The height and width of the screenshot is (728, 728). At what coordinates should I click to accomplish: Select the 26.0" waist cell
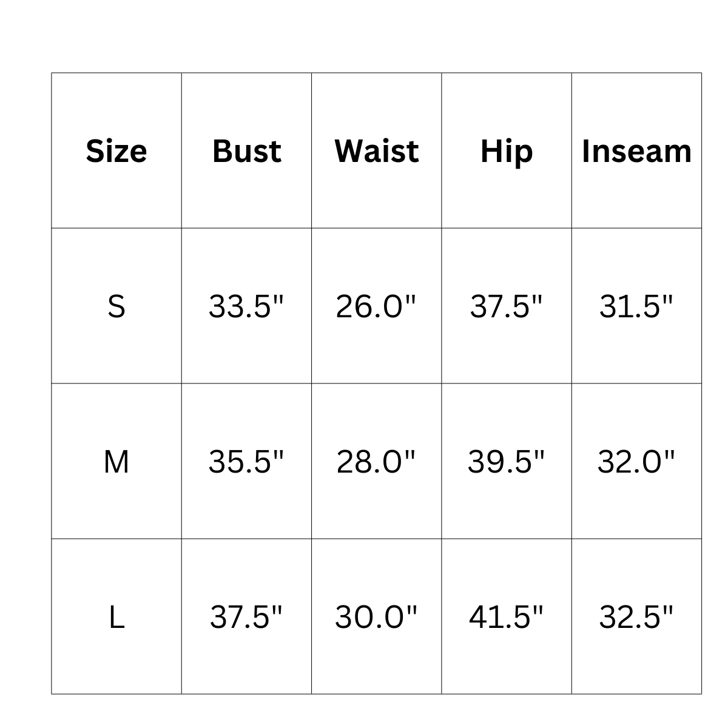(x=376, y=306)
